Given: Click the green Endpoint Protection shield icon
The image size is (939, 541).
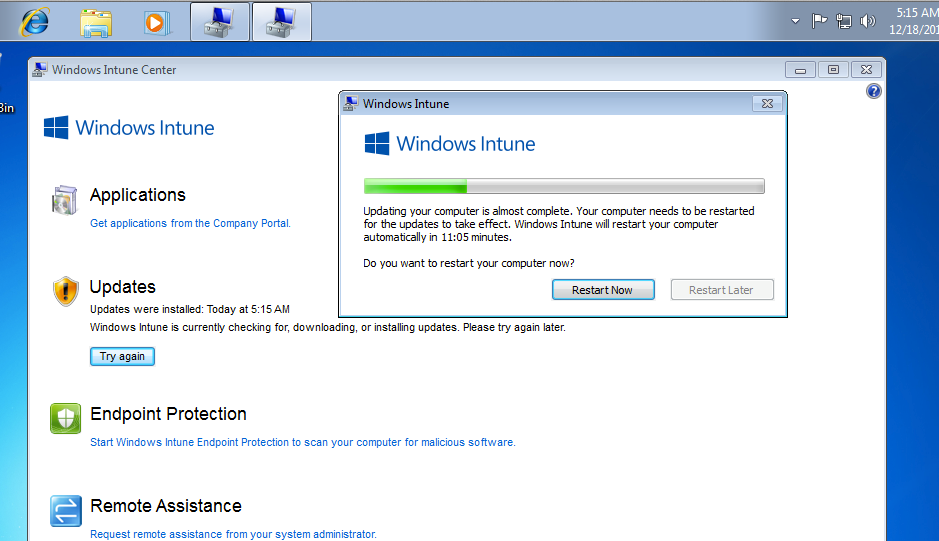Looking at the screenshot, I should [65, 418].
